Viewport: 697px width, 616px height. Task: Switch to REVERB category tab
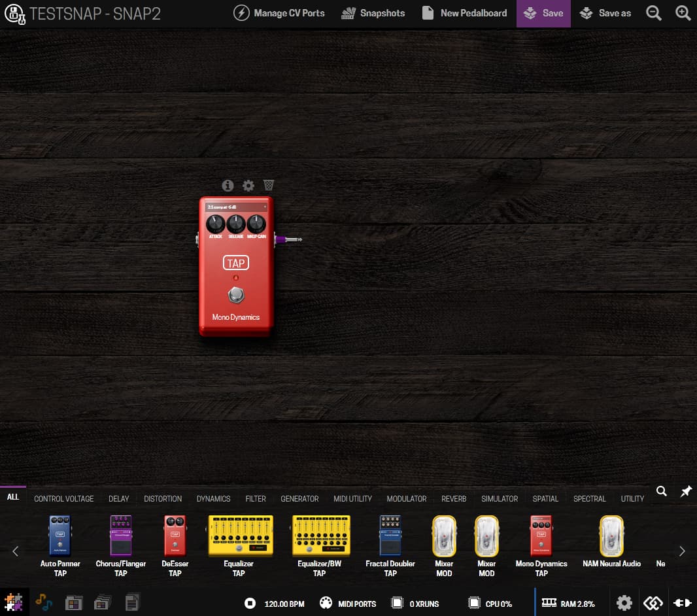(454, 499)
